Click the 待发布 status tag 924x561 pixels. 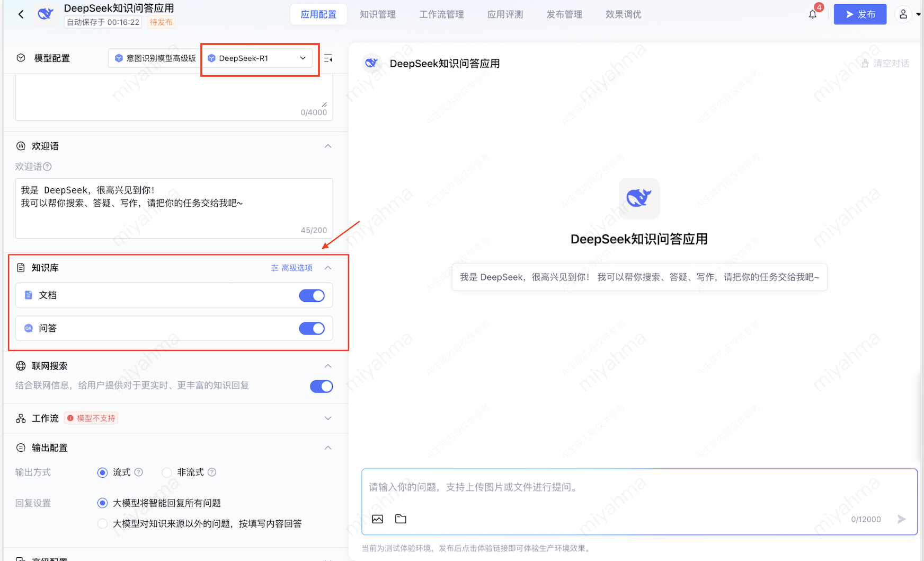pos(161,22)
